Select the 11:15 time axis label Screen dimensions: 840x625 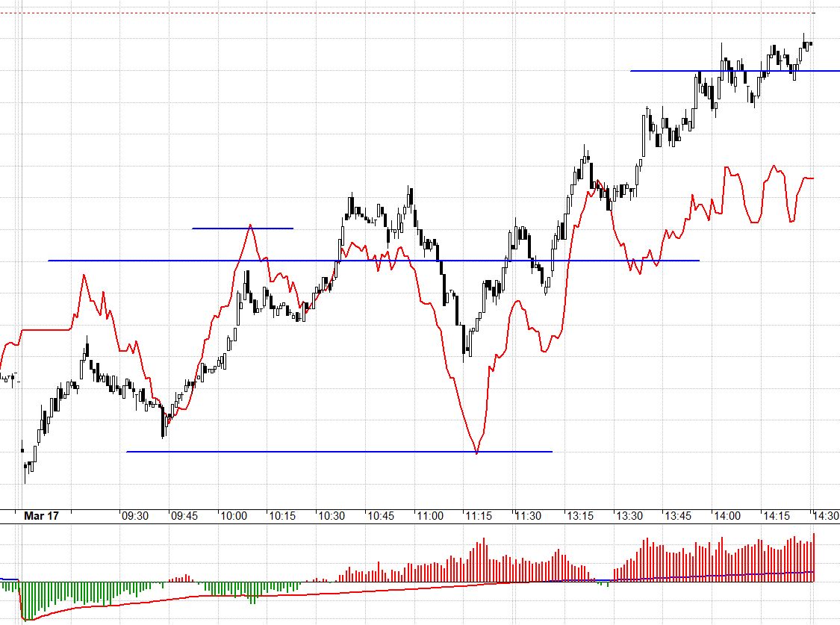(479, 515)
